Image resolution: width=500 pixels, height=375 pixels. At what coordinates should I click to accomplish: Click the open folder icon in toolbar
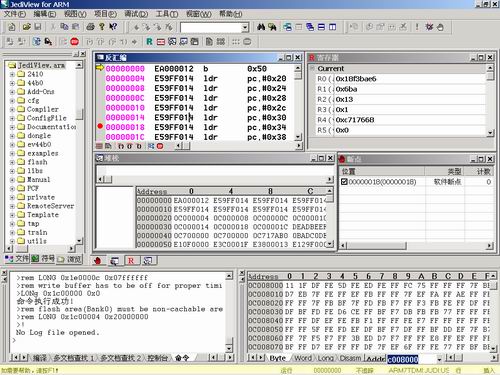tap(27, 27)
